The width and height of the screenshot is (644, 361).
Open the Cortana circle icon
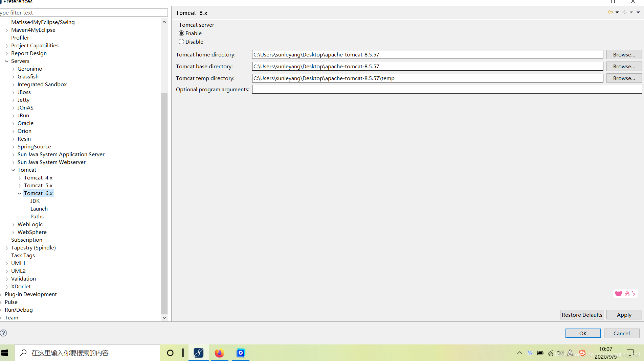click(x=170, y=353)
